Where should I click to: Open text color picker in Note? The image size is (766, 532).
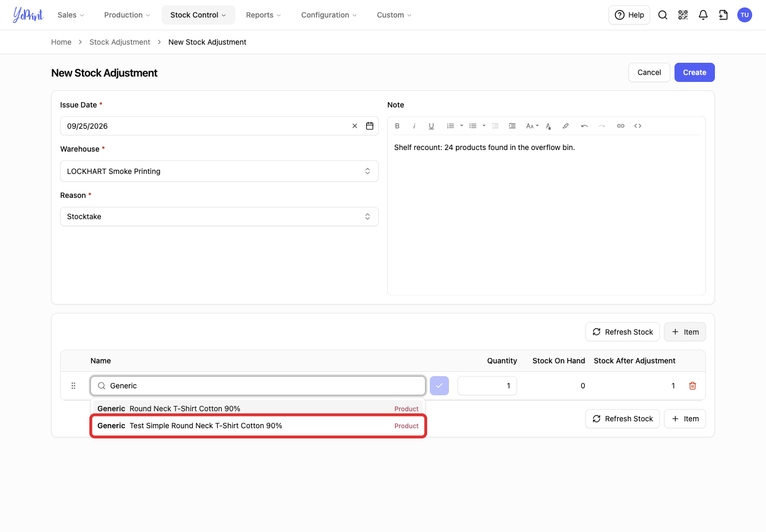(x=548, y=126)
